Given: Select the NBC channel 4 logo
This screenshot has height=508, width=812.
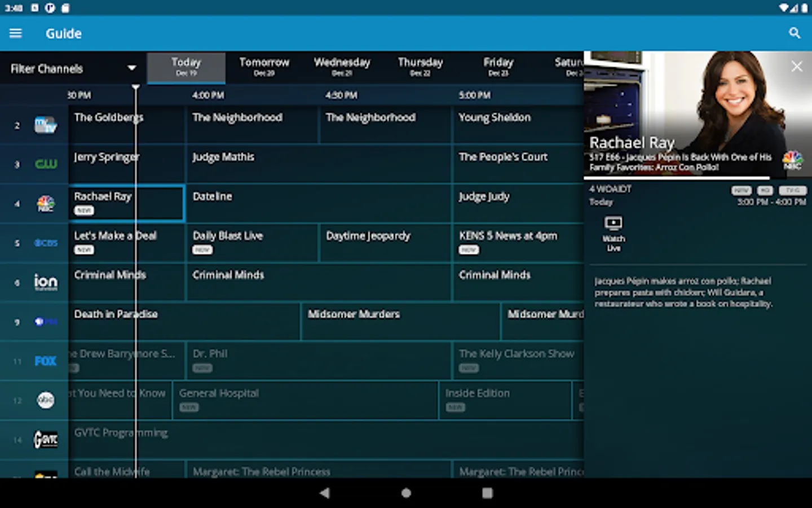Looking at the screenshot, I should tap(46, 204).
